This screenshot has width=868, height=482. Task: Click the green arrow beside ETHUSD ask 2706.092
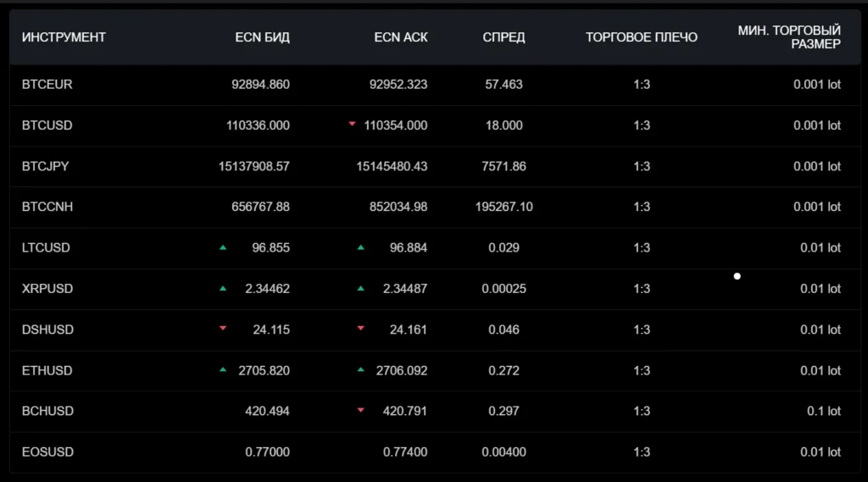pyautogui.click(x=361, y=369)
